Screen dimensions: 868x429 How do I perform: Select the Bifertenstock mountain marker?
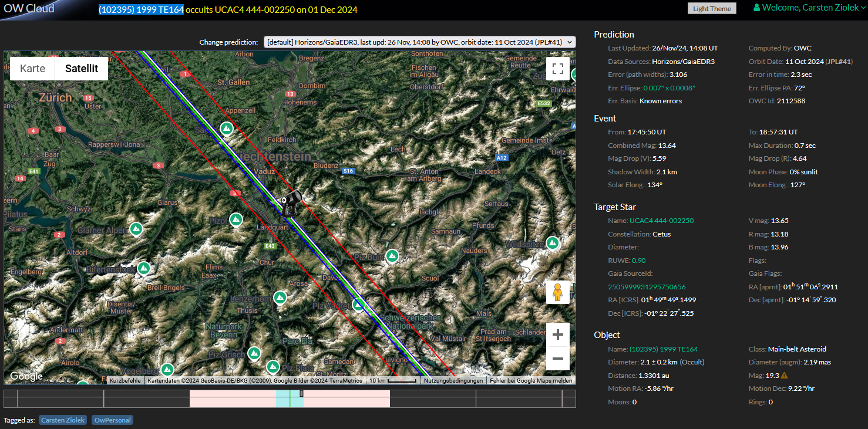pyautogui.click(x=144, y=268)
